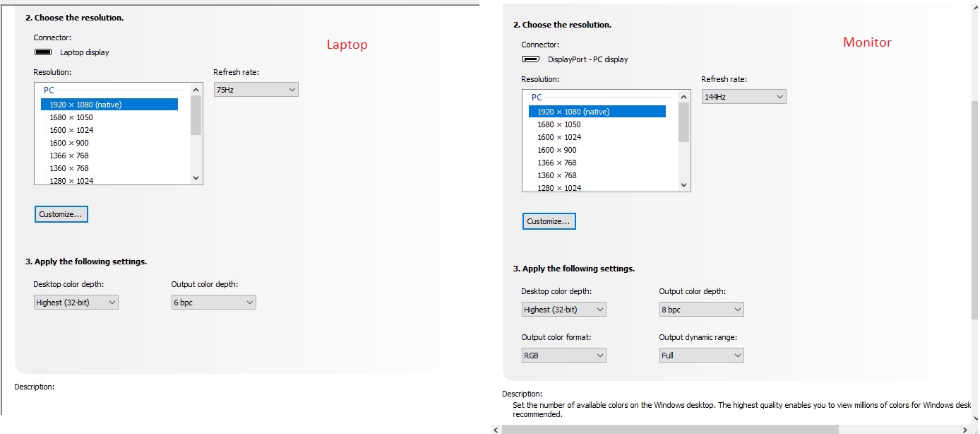
Task: Open Laptop panel Desktop color depth dropdown
Action: pos(76,303)
